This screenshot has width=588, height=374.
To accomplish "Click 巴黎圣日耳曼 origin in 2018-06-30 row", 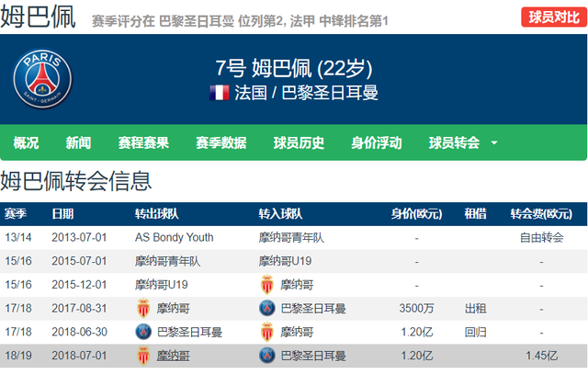I will (189, 332).
